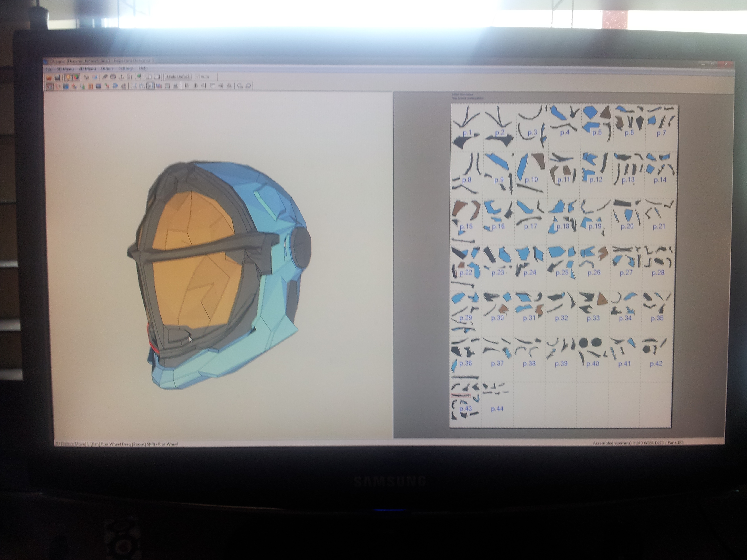Toggle the colored cube texture icon

tap(77, 77)
